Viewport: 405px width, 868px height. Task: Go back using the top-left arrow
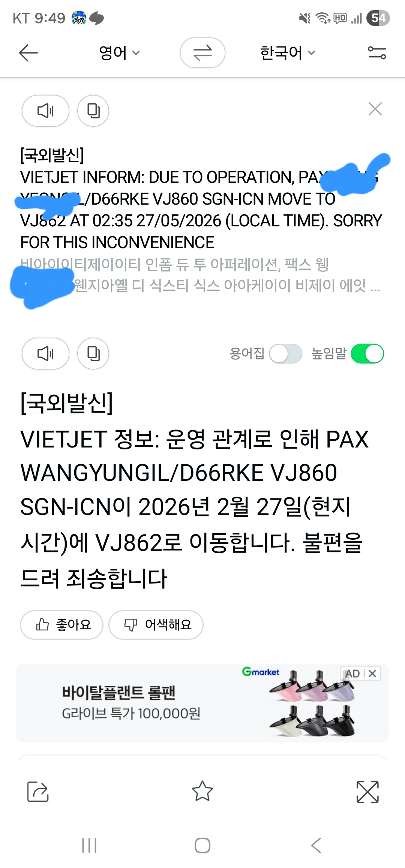pyautogui.click(x=28, y=53)
